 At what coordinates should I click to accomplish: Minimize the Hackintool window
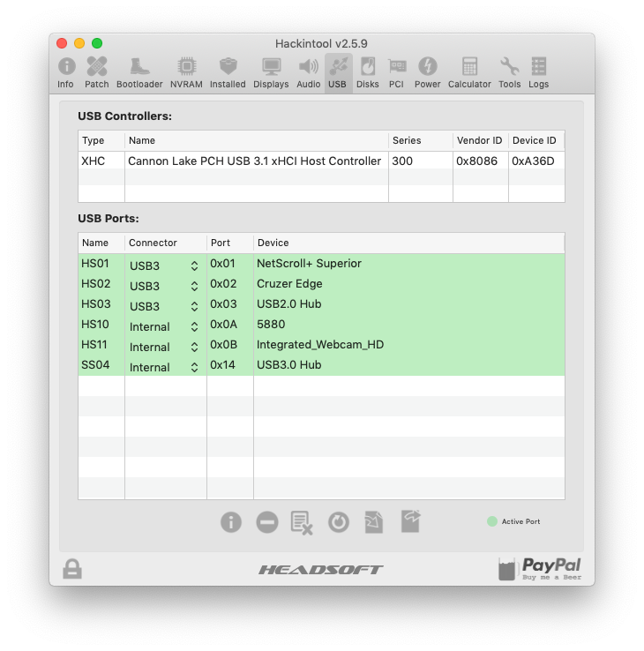(x=79, y=43)
